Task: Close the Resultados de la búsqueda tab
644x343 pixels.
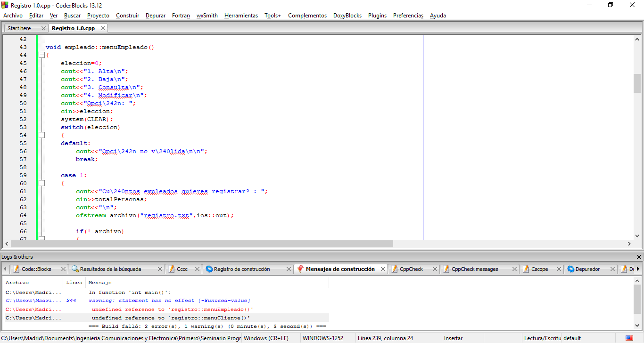Action: (160, 269)
